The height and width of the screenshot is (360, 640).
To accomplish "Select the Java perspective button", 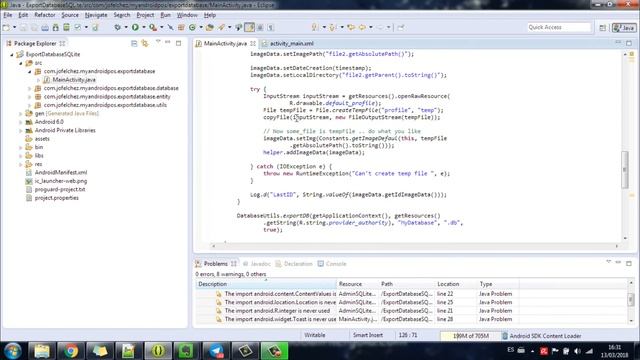I will 624,27.
